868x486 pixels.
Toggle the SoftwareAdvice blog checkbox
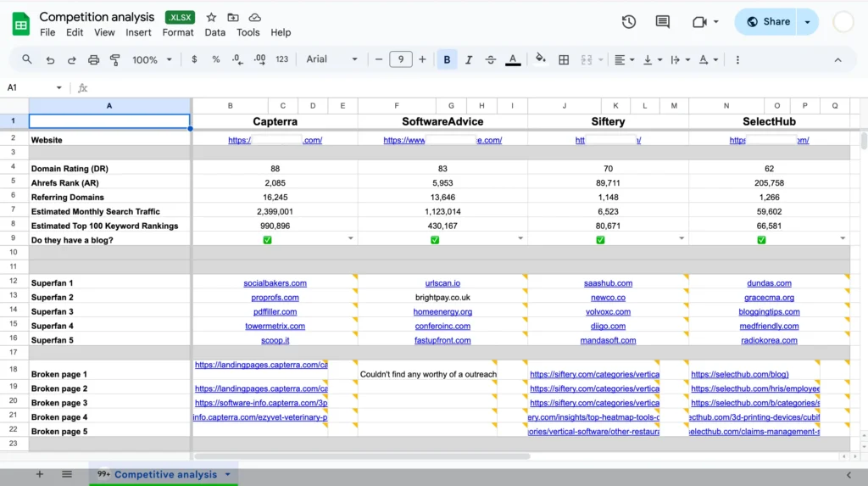click(435, 240)
